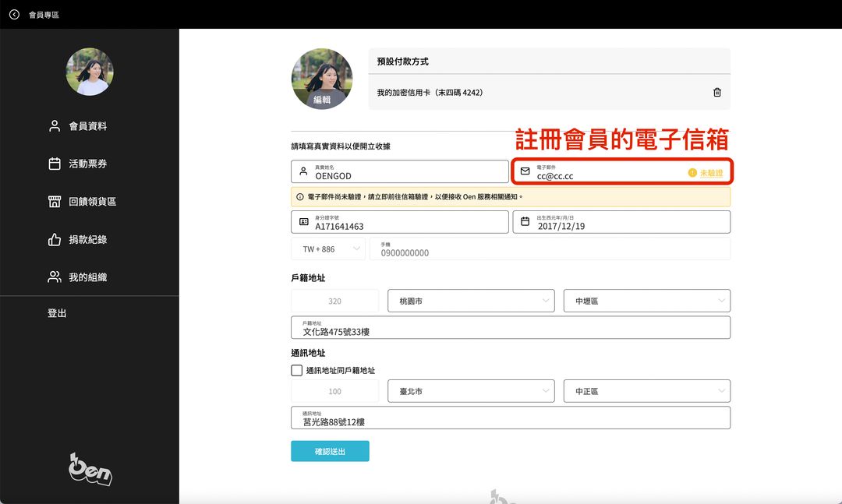Click the 會員資料 person icon in sidebar
842x504 pixels.
tap(55, 125)
